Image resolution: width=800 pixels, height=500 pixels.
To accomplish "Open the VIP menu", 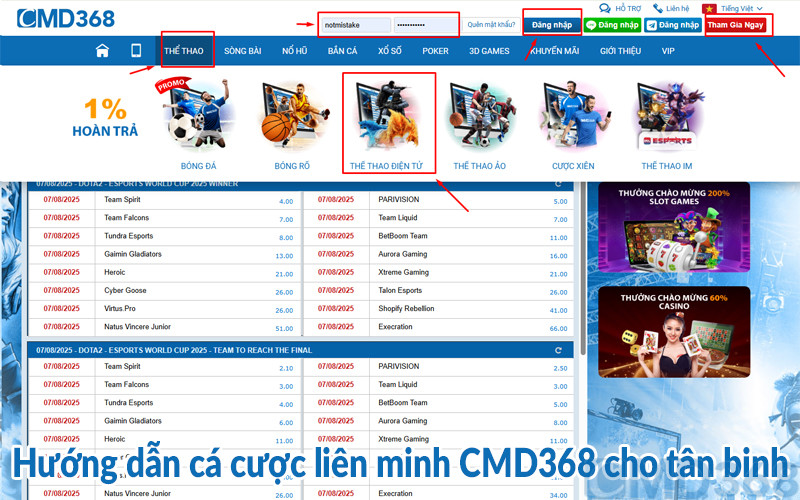I will (668, 51).
